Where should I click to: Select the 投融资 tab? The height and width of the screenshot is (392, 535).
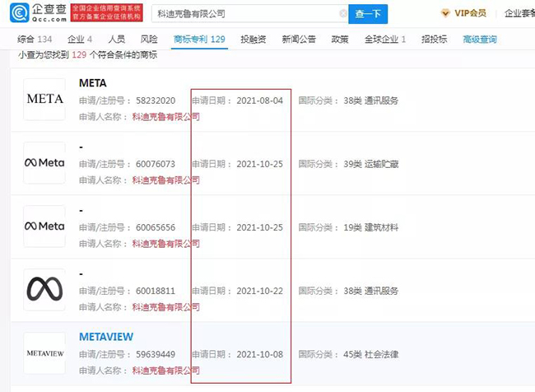click(x=253, y=39)
